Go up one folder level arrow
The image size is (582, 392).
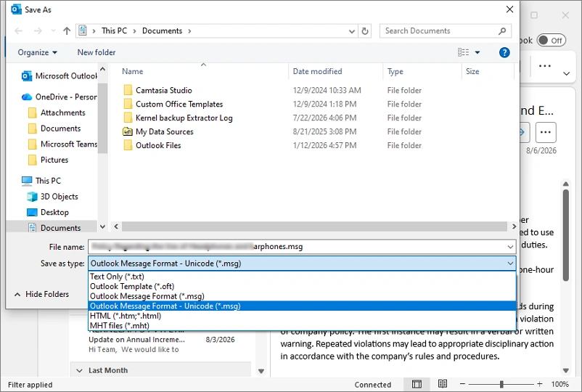click(x=67, y=30)
